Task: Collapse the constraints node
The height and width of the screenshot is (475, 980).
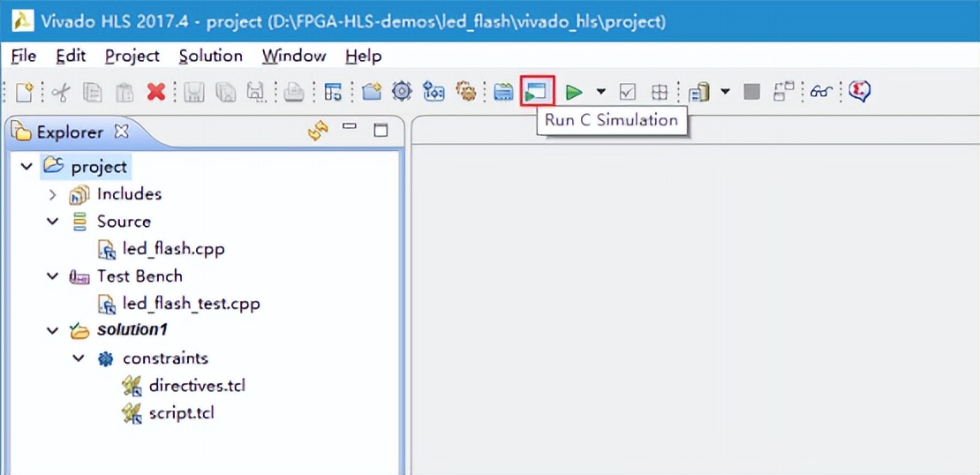Action: pyautogui.click(x=78, y=358)
